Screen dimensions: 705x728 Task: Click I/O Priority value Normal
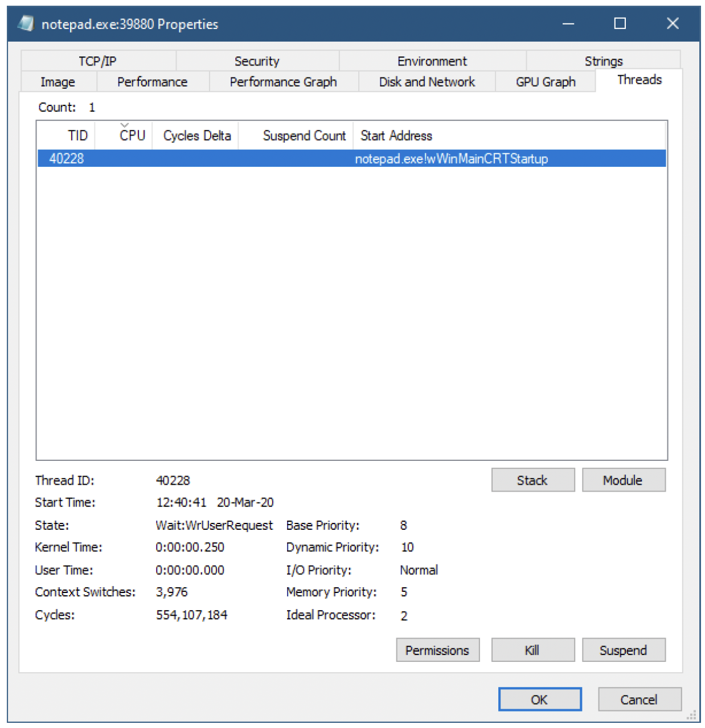(419, 570)
